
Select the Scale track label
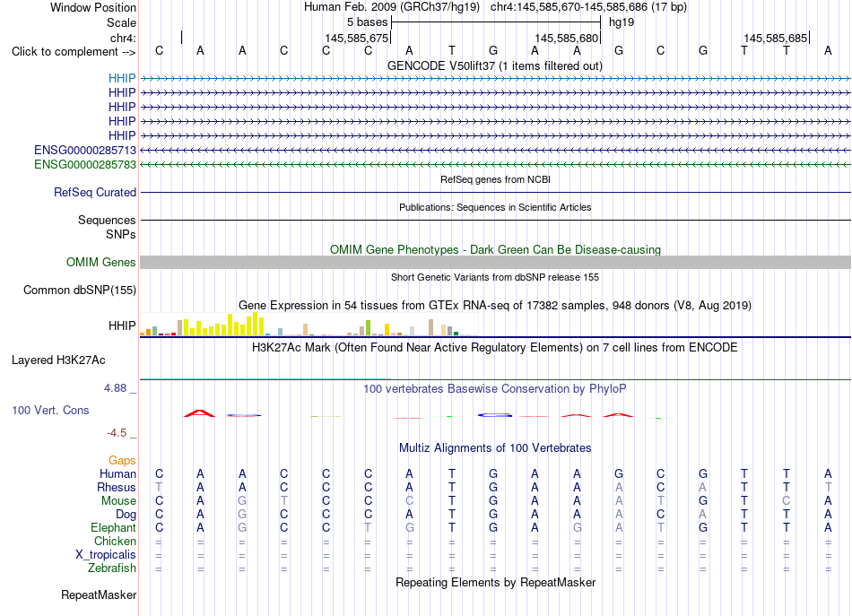(x=121, y=22)
